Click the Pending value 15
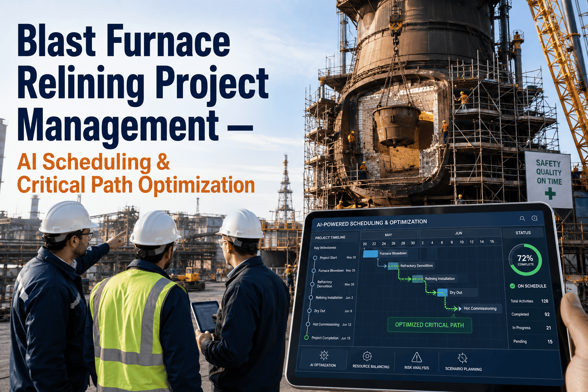 550,341
